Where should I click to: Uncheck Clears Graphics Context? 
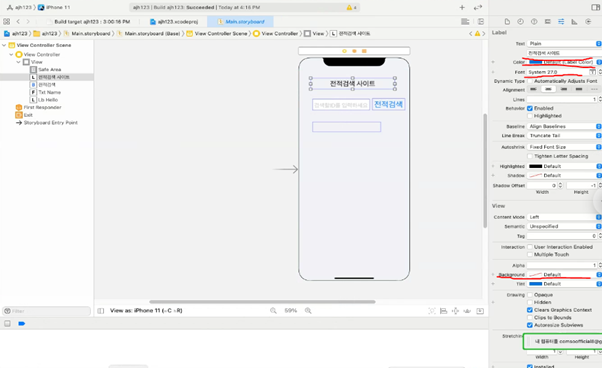[530, 310]
